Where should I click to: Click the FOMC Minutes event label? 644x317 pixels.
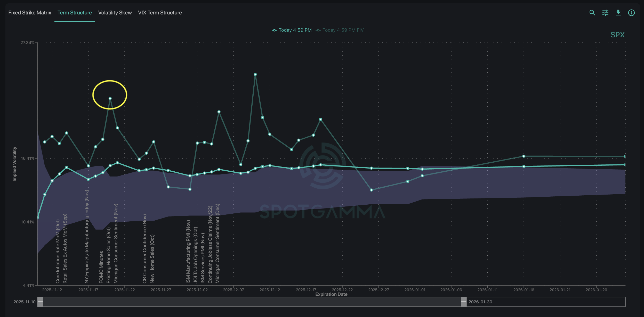[x=101, y=267]
